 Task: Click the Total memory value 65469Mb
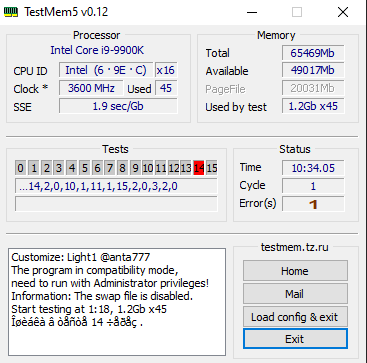click(313, 53)
